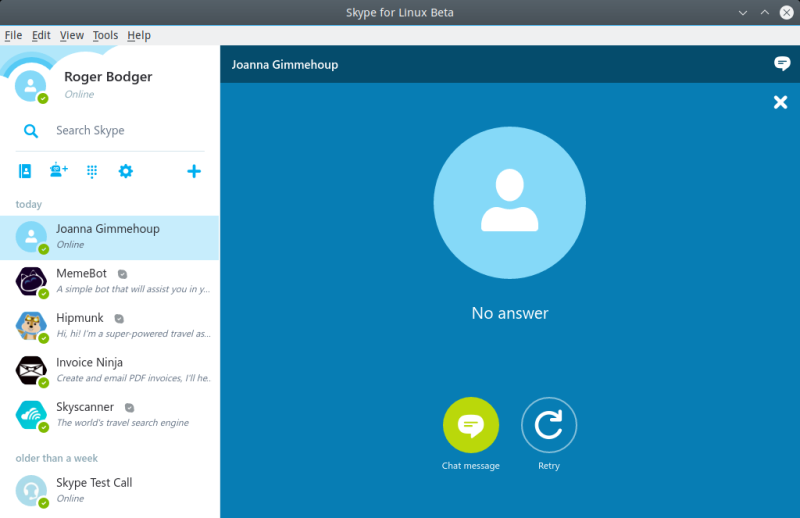Open the dial pad icon

coord(92,171)
